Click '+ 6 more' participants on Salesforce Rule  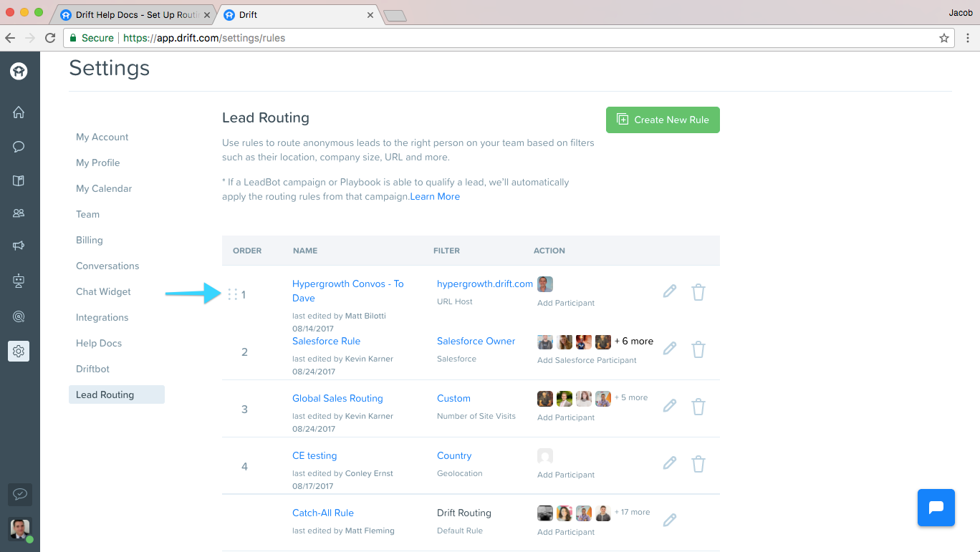pyautogui.click(x=634, y=341)
